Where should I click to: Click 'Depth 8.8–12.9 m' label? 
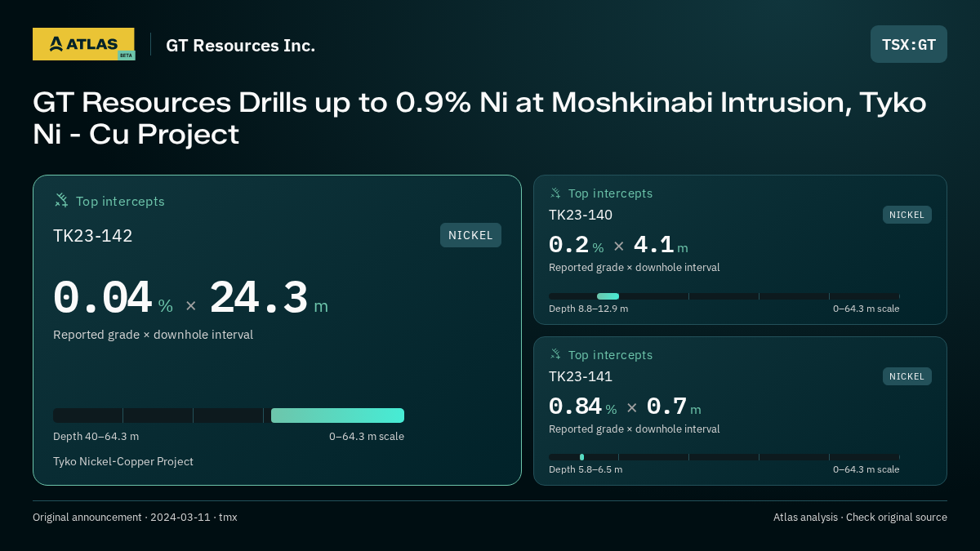tap(588, 309)
